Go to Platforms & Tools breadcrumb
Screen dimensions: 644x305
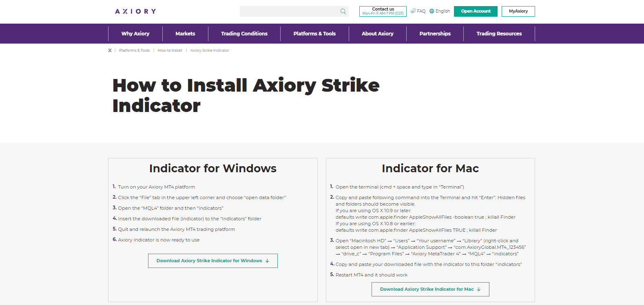point(134,50)
